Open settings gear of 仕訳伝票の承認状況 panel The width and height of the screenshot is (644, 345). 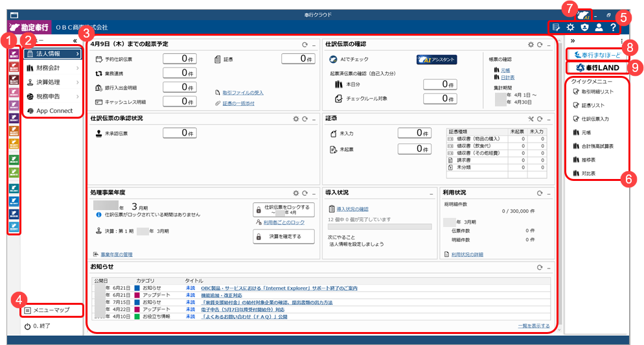coord(295,119)
